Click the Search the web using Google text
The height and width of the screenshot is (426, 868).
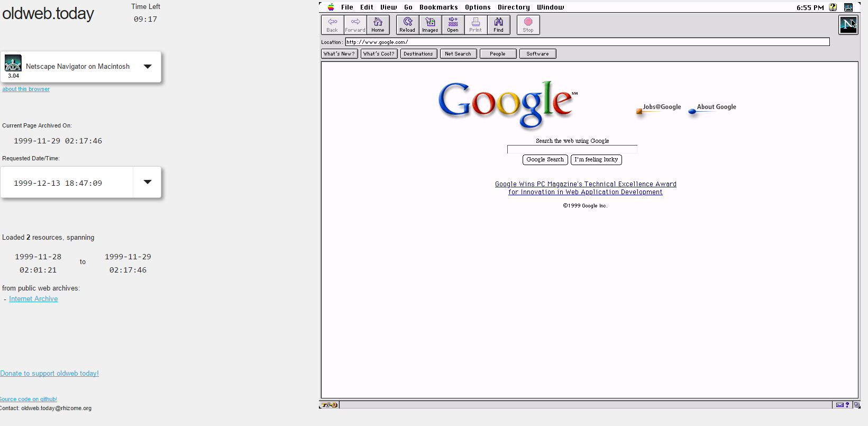pyautogui.click(x=572, y=141)
